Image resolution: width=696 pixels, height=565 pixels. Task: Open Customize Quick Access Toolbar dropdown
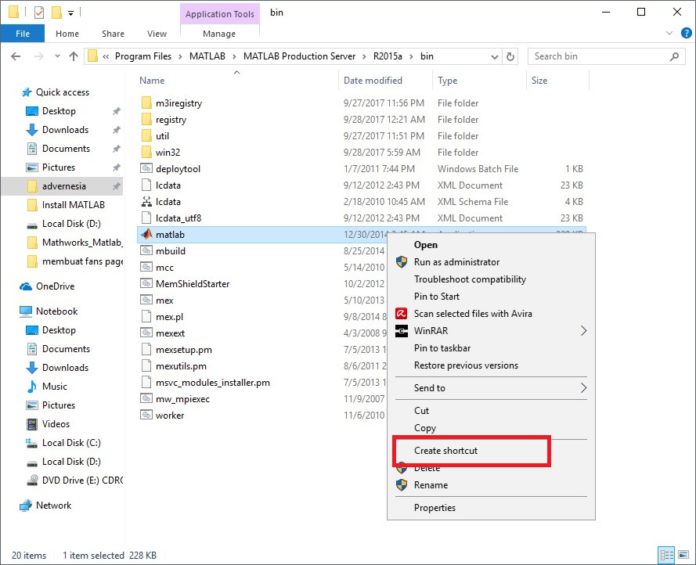coord(71,13)
